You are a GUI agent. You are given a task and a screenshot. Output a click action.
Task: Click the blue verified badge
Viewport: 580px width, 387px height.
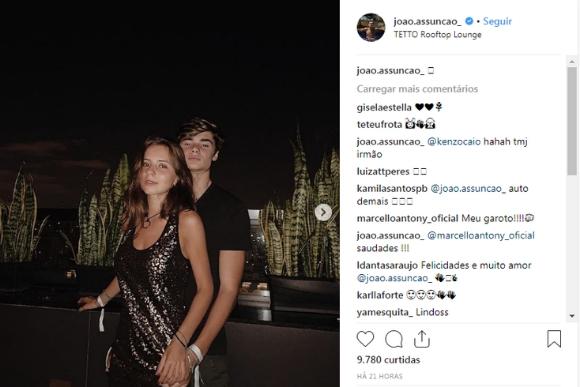coord(469,21)
